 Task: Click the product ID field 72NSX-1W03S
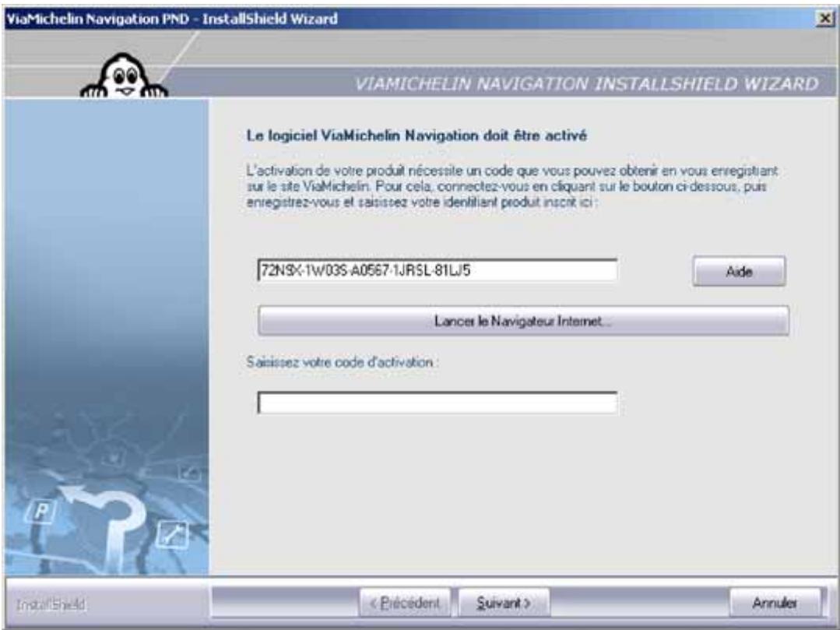438,270
